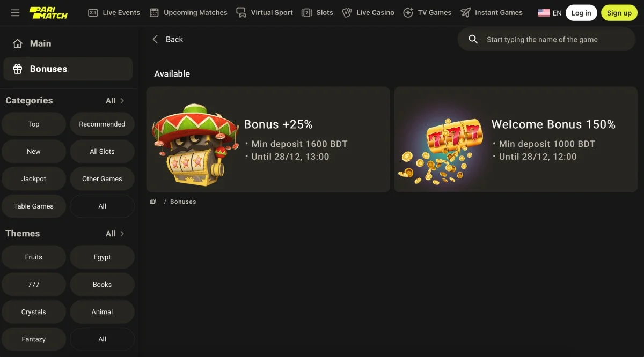Open the TV Games section
The image size is (644, 357).
[427, 12]
